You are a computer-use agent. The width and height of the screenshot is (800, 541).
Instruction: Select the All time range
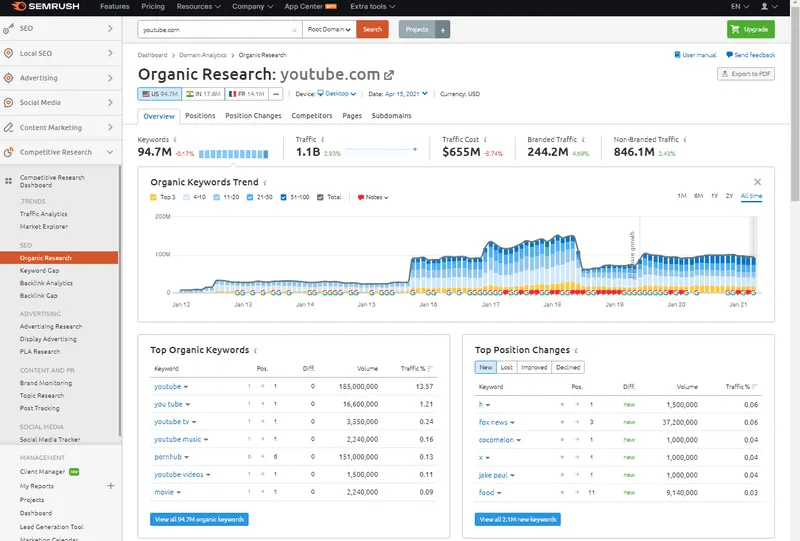click(752, 196)
